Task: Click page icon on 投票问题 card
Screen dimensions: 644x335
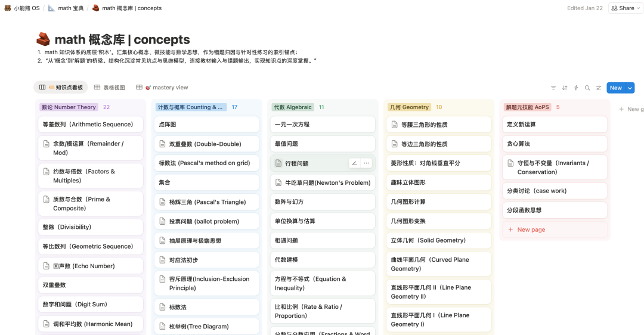Action: [162, 221]
